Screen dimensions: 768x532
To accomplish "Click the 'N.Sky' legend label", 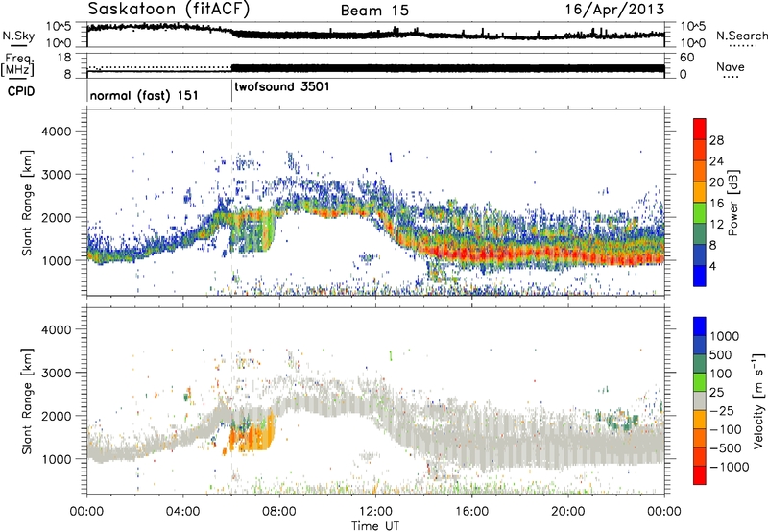I will pos(18,36).
